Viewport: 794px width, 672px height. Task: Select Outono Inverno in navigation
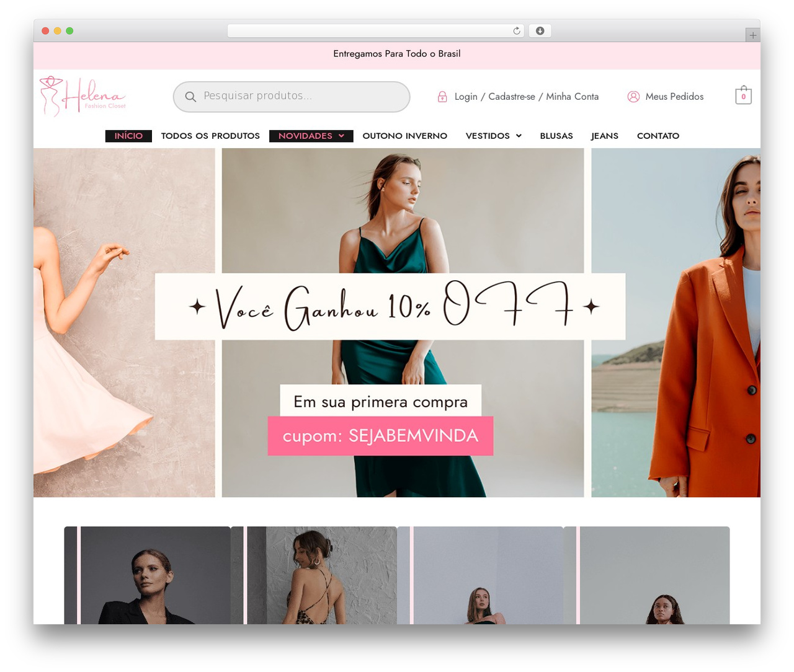(404, 136)
